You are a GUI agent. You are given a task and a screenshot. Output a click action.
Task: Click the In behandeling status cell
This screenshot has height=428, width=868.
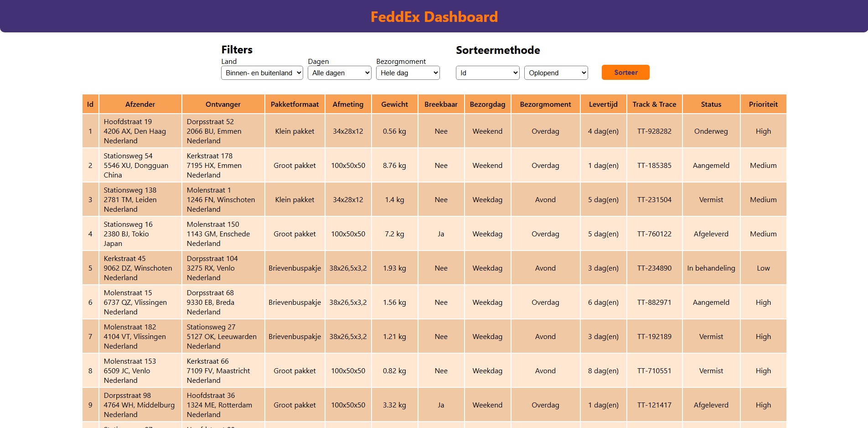coord(711,268)
